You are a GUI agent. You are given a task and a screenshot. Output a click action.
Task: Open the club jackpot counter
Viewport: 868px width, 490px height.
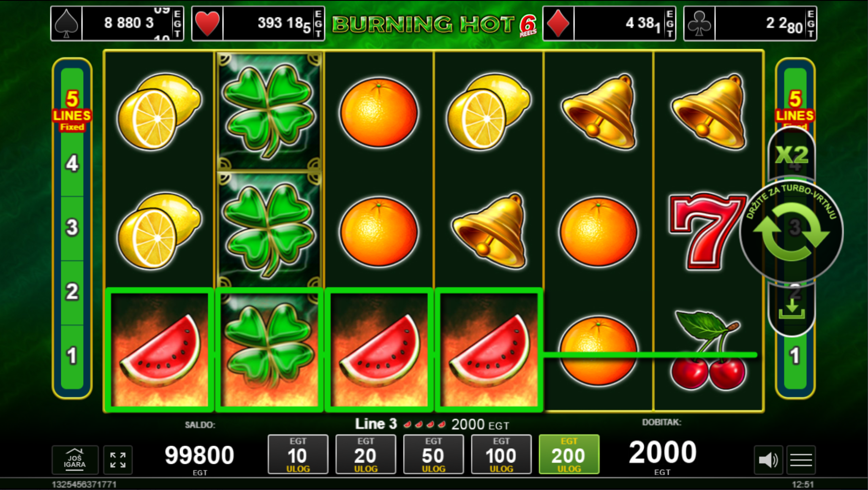[x=750, y=24]
